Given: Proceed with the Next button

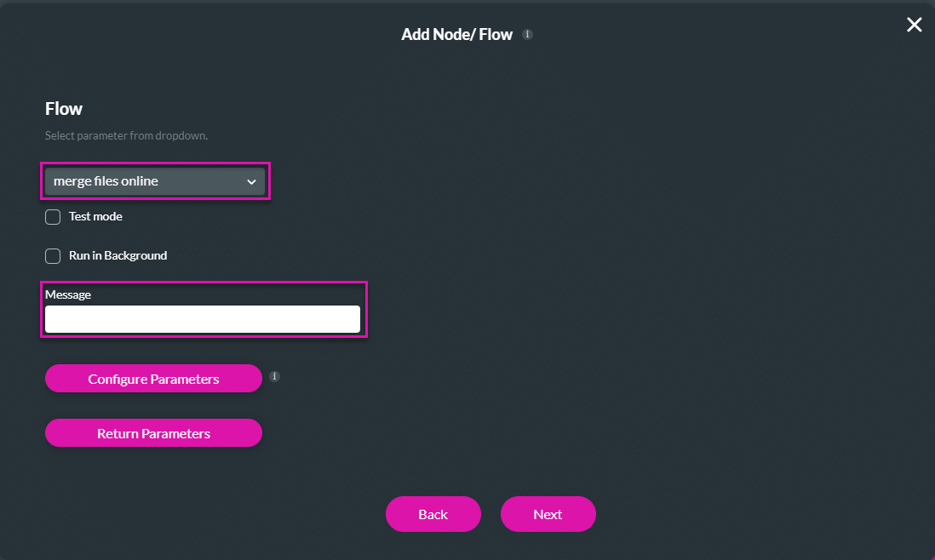Looking at the screenshot, I should click(x=548, y=514).
